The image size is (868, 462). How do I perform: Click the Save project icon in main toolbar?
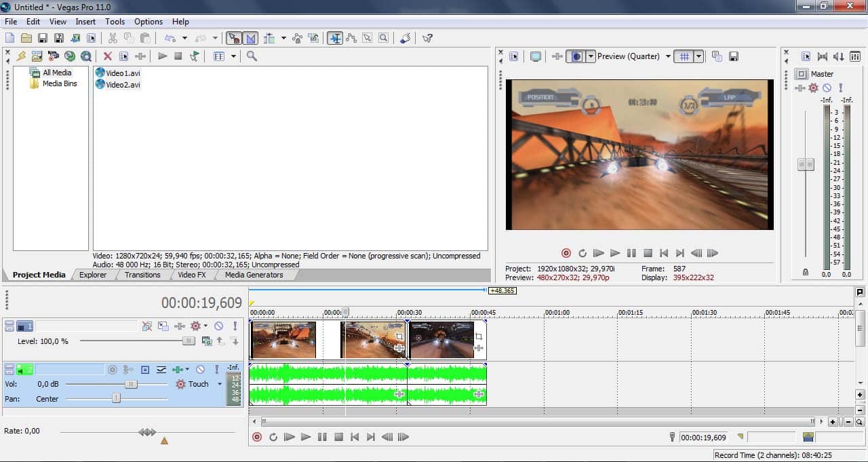click(x=42, y=38)
